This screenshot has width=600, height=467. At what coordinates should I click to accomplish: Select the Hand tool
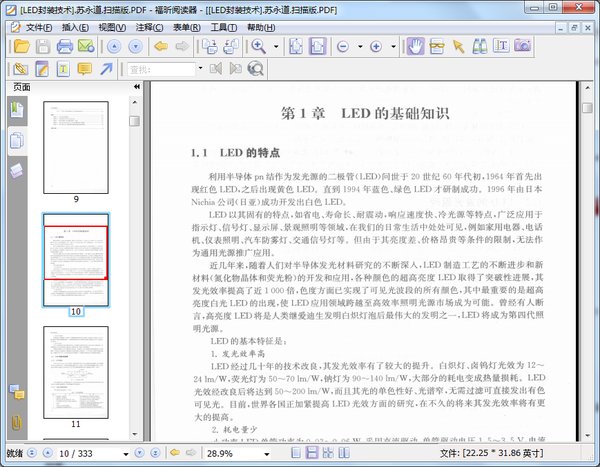pyautogui.click(x=415, y=46)
